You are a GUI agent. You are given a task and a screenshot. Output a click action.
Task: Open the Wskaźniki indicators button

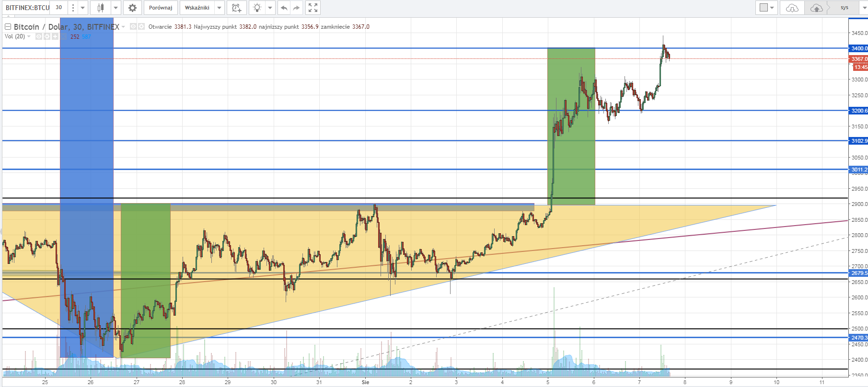pyautogui.click(x=197, y=8)
